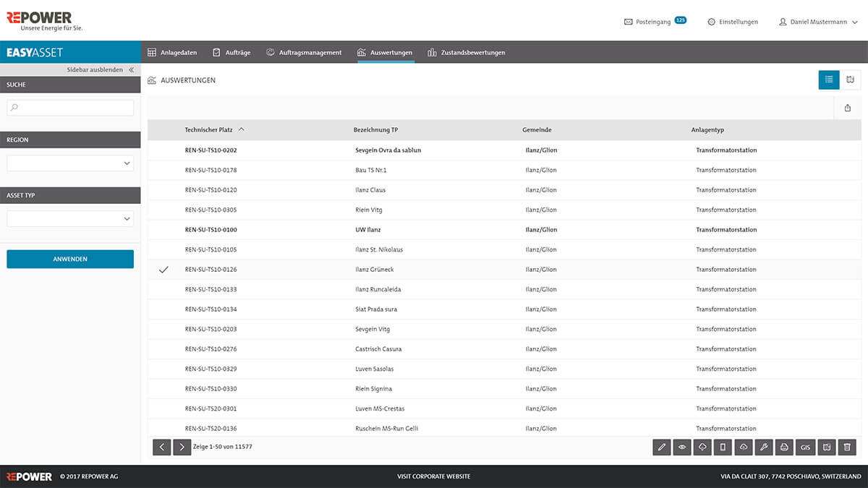
Task: Open the Asset Typ dropdown in the sidebar
Action: pos(69,218)
